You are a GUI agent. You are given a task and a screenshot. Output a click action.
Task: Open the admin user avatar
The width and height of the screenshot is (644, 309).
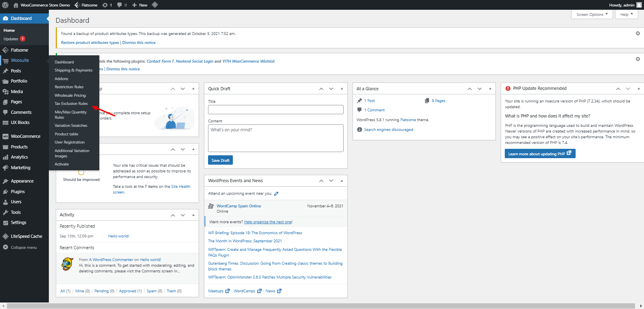(639, 5)
